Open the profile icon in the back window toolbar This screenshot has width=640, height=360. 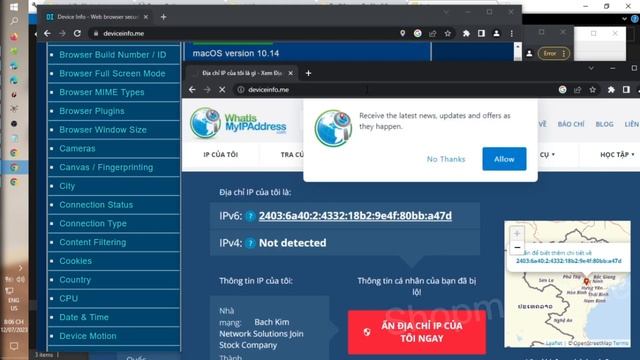496,33
